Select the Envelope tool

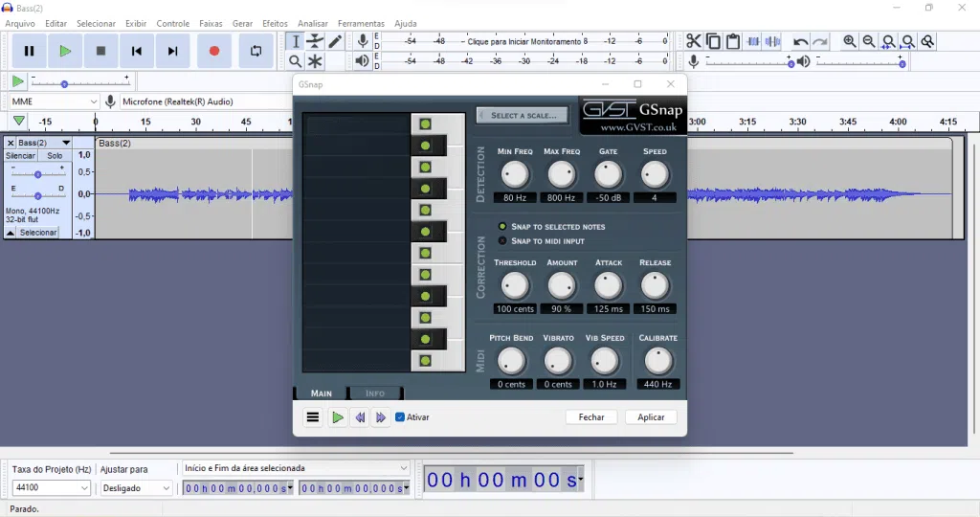[x=315, y=41]
